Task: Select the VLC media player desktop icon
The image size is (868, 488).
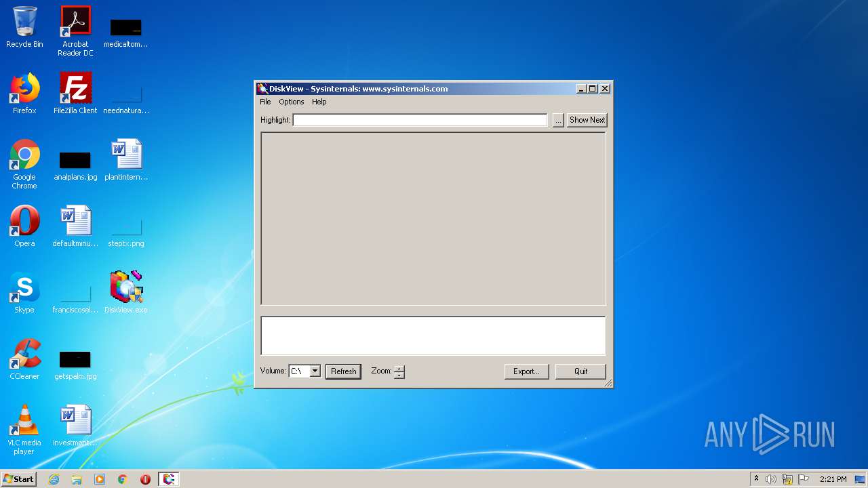Action: tap(24, 430)
